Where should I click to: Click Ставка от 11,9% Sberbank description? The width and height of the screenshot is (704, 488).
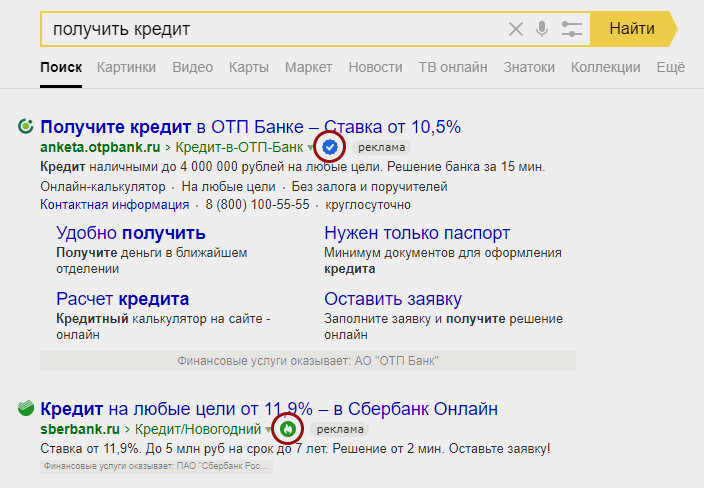pyautogui.click(x=295, y=448)
